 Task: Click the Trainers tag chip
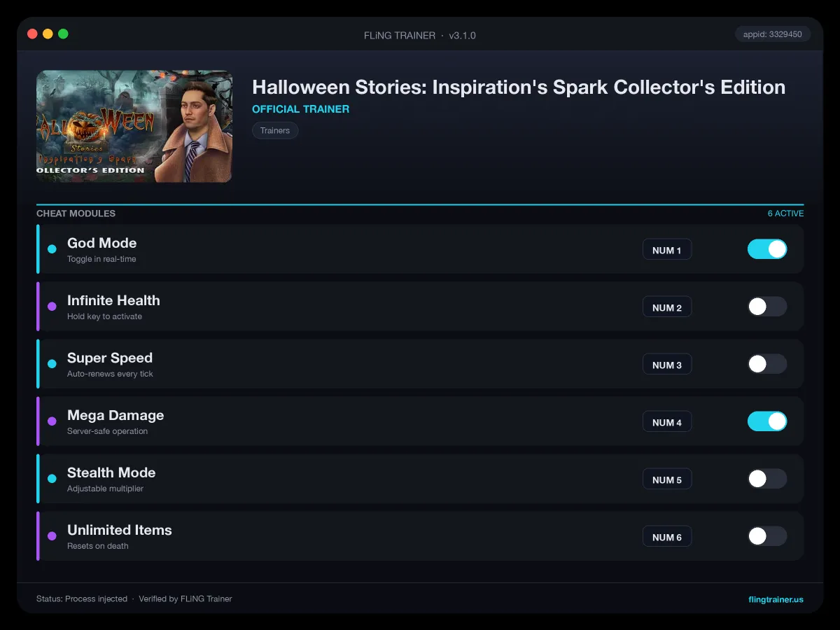click(275, 130)
